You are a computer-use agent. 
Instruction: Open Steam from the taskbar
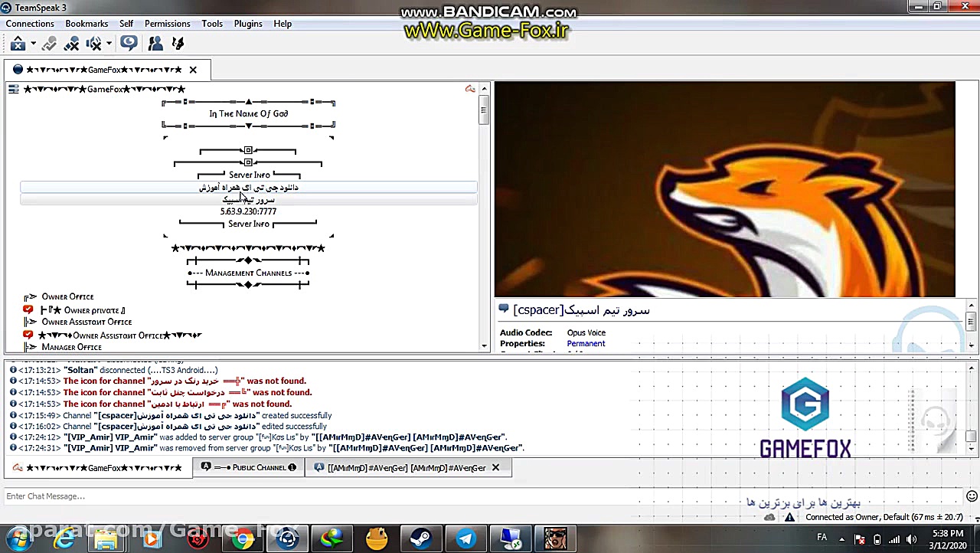pyautogui.click(x=420, y=539)
